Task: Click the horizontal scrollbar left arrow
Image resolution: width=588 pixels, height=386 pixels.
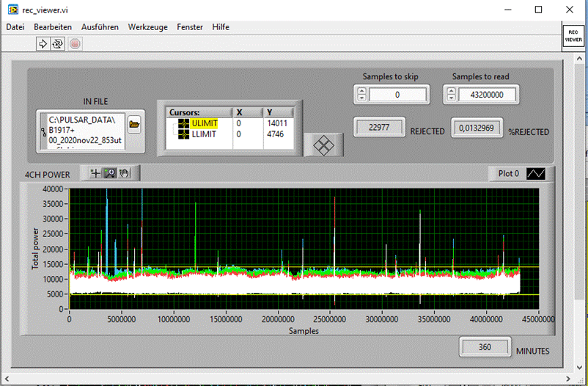Action: (7, 379)
